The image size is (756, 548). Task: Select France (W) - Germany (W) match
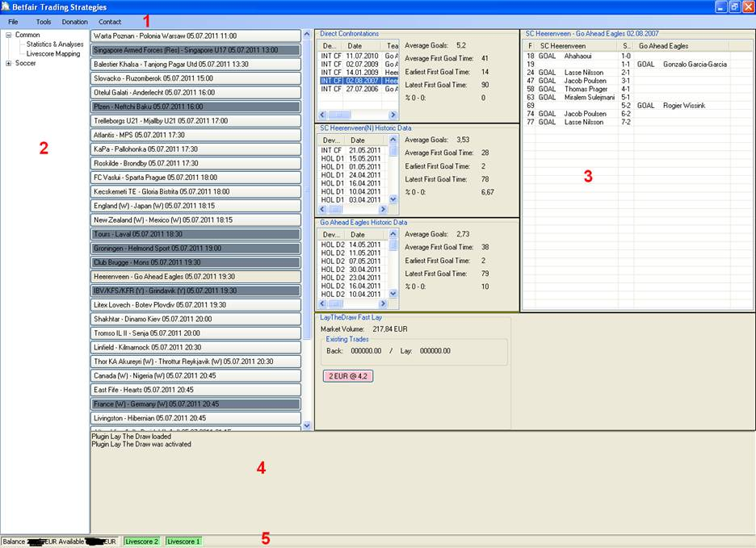point(195,404)
